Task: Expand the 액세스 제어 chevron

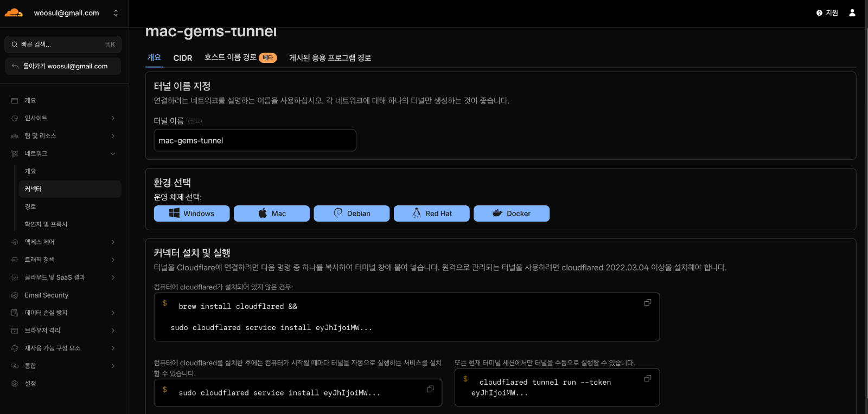Action: pyautogui.click(x=113, y=242)
